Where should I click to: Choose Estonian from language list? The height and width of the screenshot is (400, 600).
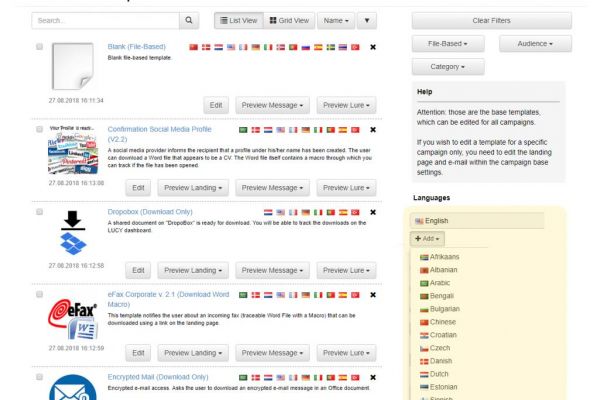click(x=439, y=387)
